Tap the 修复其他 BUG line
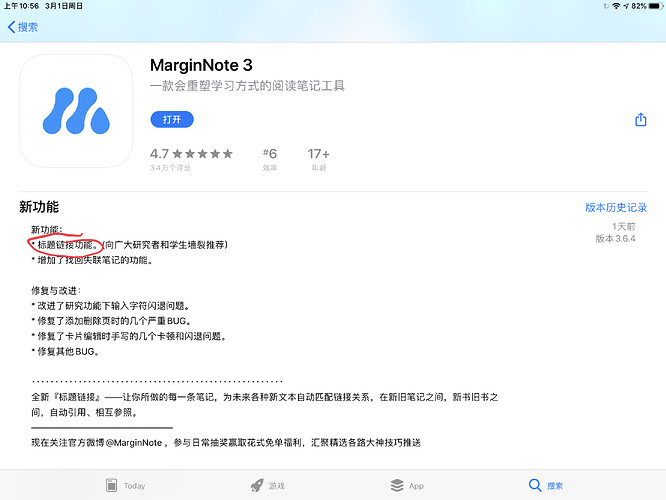Image resolution: width=666 pixels, height=500 pixels. click(x=65, y=352)
